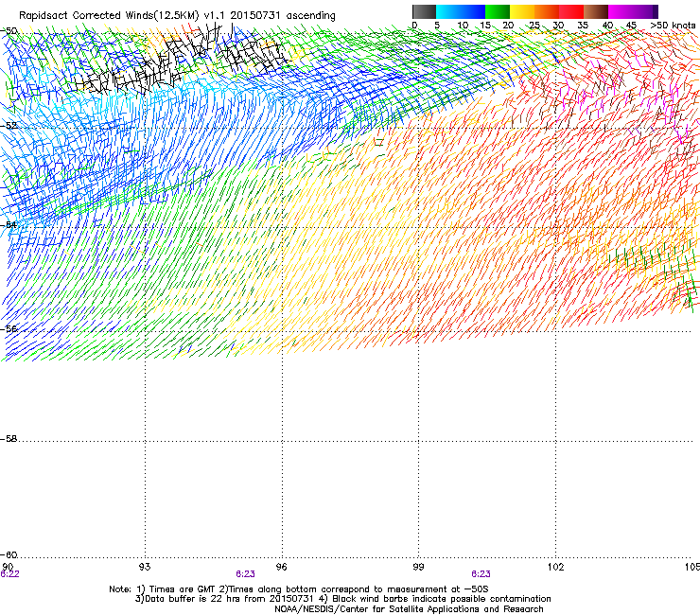Click the "-50" latitude axis label
The width and height of the screenshot is (700, 615).
tap(9, 31)
